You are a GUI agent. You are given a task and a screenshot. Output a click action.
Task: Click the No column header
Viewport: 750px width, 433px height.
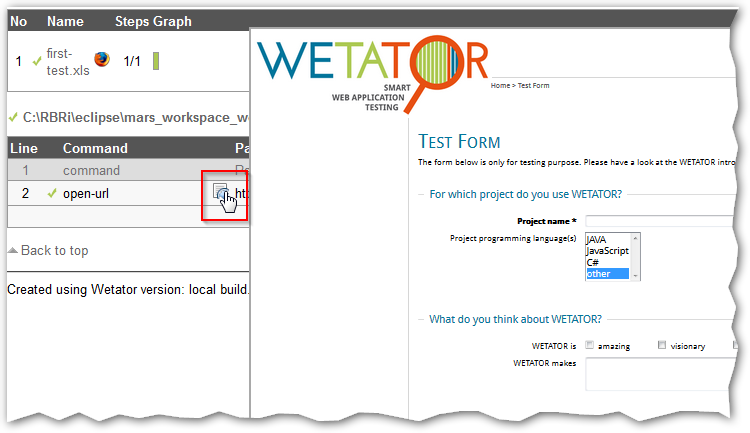pyautogui.click(x=19, y=22)
